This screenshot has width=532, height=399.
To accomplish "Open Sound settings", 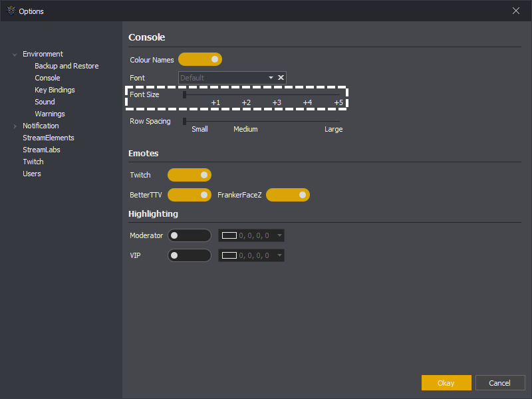I will click(x=45, y=102).
